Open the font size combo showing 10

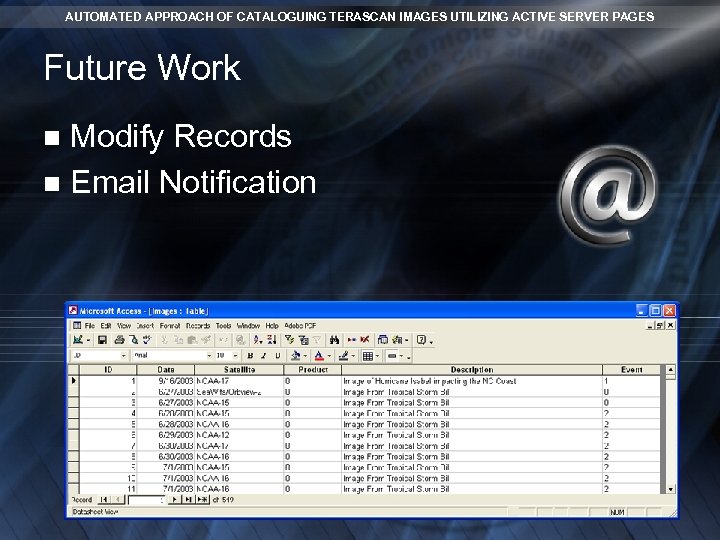(x=227, y=356)
